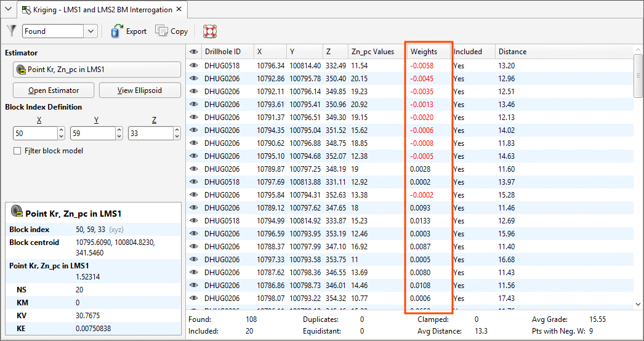This screenshot has height=341, width=644.
Task: Click the estimate value 1.52314
Action: [87, 277]
